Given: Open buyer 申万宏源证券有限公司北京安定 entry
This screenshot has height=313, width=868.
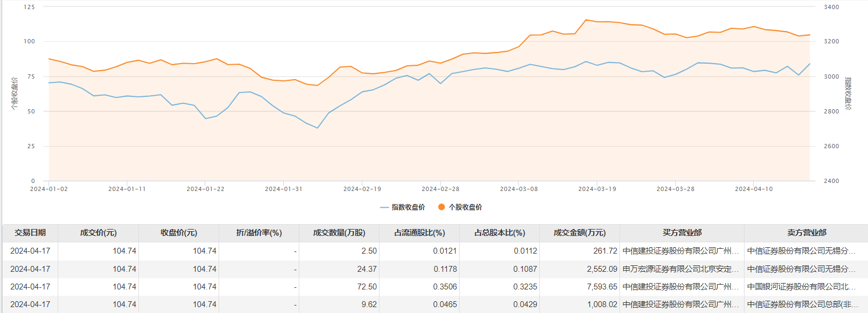Looking at the screenshot, I should pos(680,269).
